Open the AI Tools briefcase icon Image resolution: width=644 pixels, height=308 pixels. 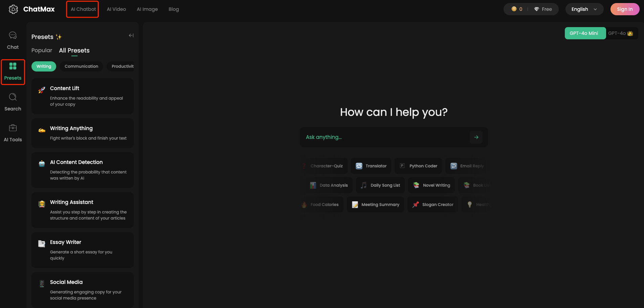[x=13, y=128]
